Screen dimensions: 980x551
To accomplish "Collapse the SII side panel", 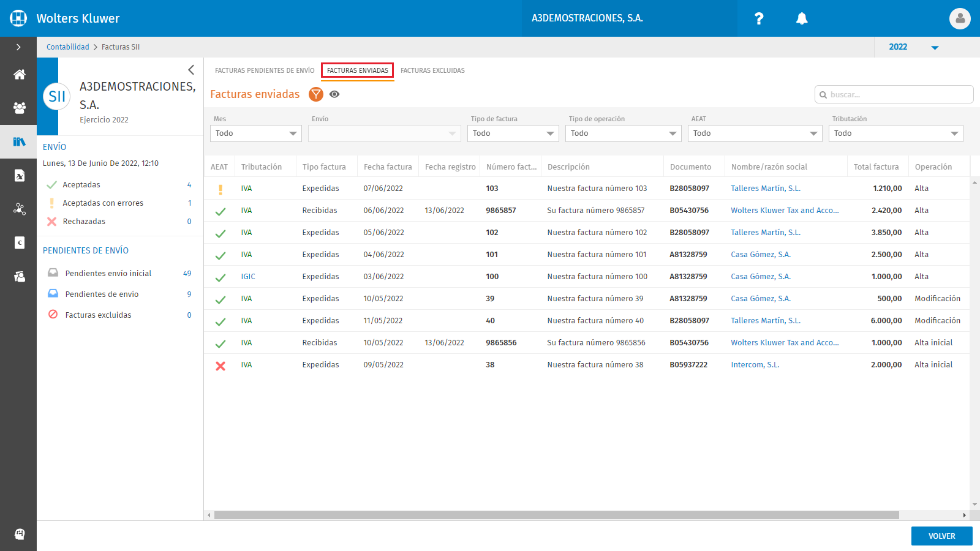I will click(x=191, y=70).
